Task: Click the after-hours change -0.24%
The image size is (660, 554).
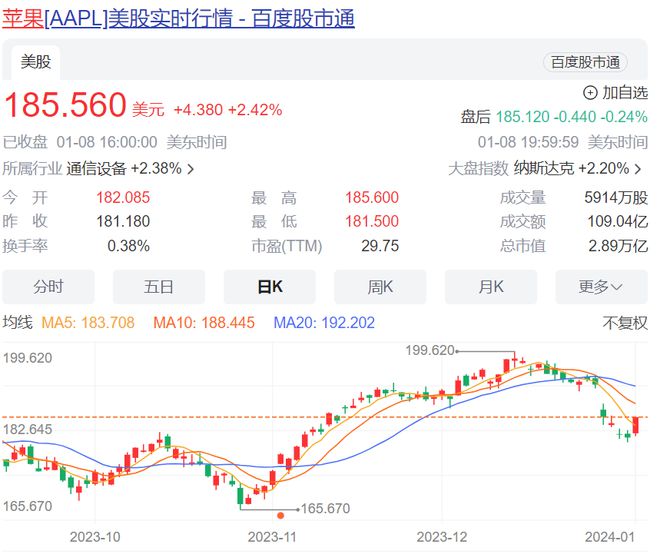Action: coord(624,117)
